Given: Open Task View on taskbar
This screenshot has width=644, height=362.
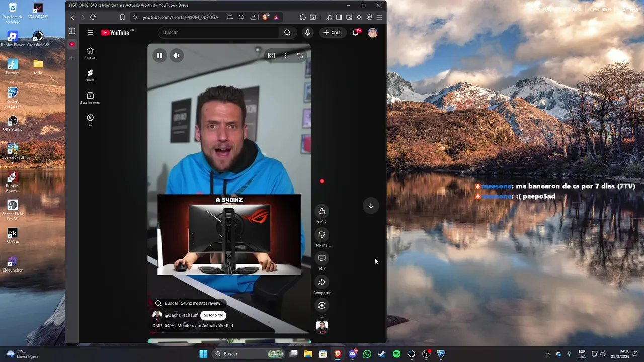Looking at the screenshot, I should [x=294, y=354].
